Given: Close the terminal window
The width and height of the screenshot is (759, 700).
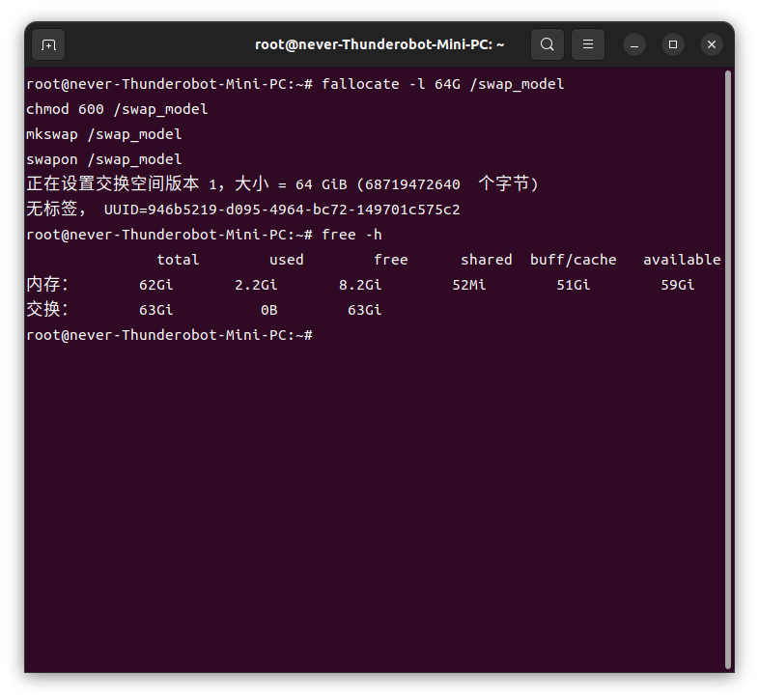Looking at the screenshot, I should coord(712,45).
